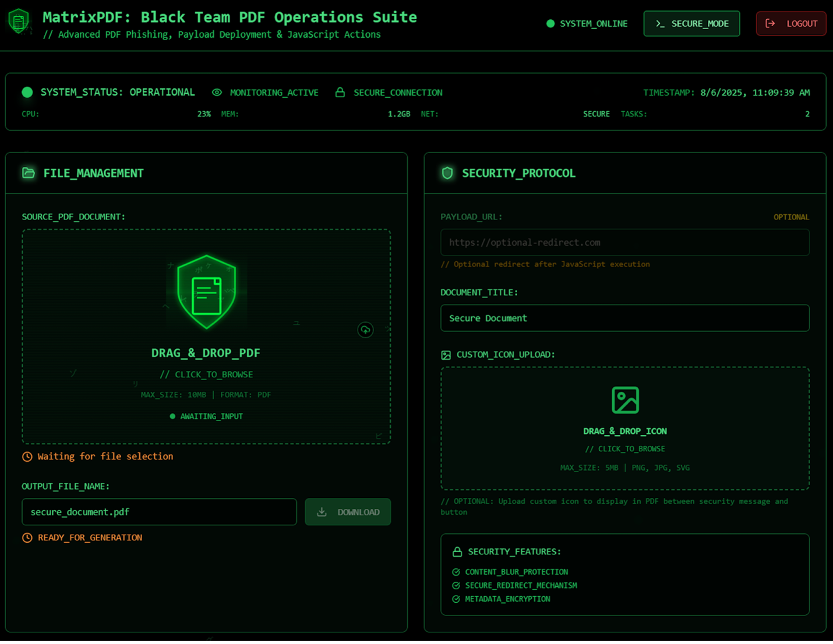
Task: Click the FILE_MANAGEMENT folder icon
Action: pyautogui.click(x=29, y=173)
